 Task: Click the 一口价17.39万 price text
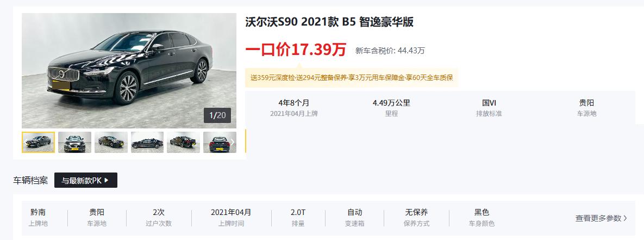pos(296,50)
